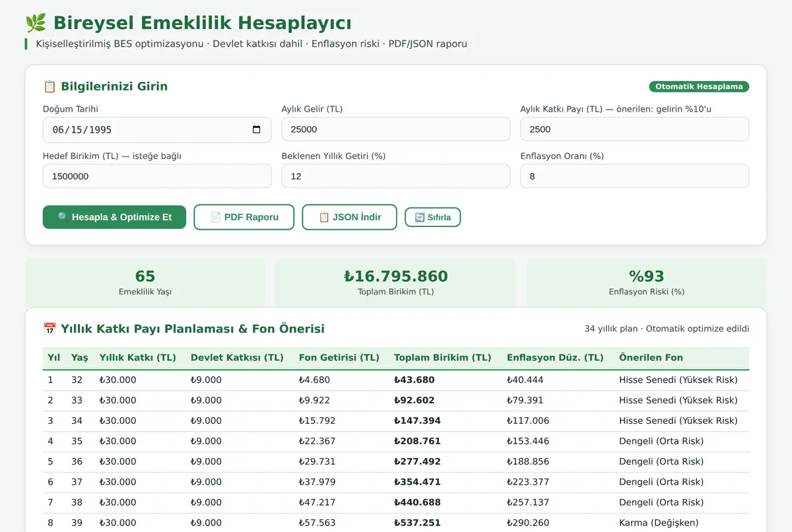792x532 pixels.
Task: Click the total savings cell ₺92.602
Action: point(414,401)
